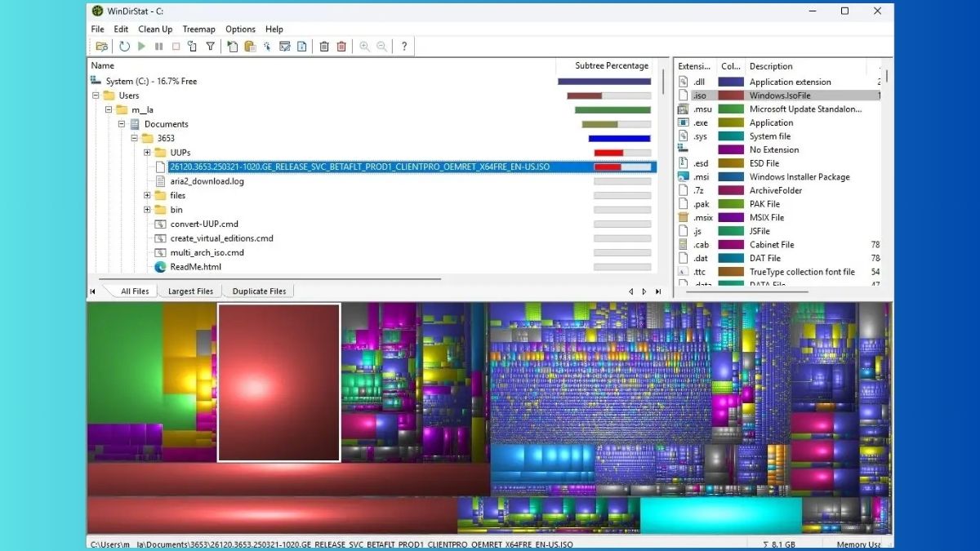Click the question mark Help icon
The width and height of the screenshot is (980, 551).
tap(403, 47)
